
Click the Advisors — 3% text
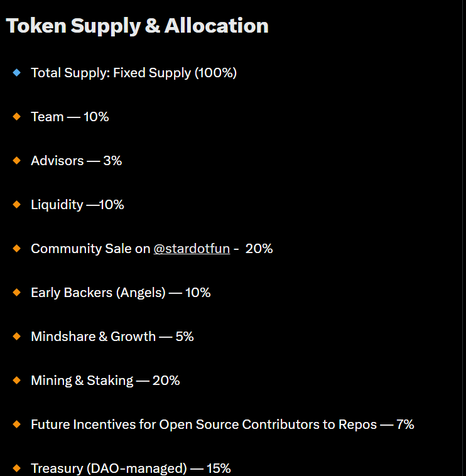click(76, 161)
